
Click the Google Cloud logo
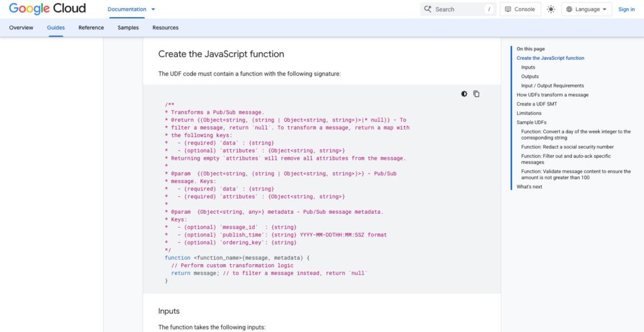[x=47, y=8]
